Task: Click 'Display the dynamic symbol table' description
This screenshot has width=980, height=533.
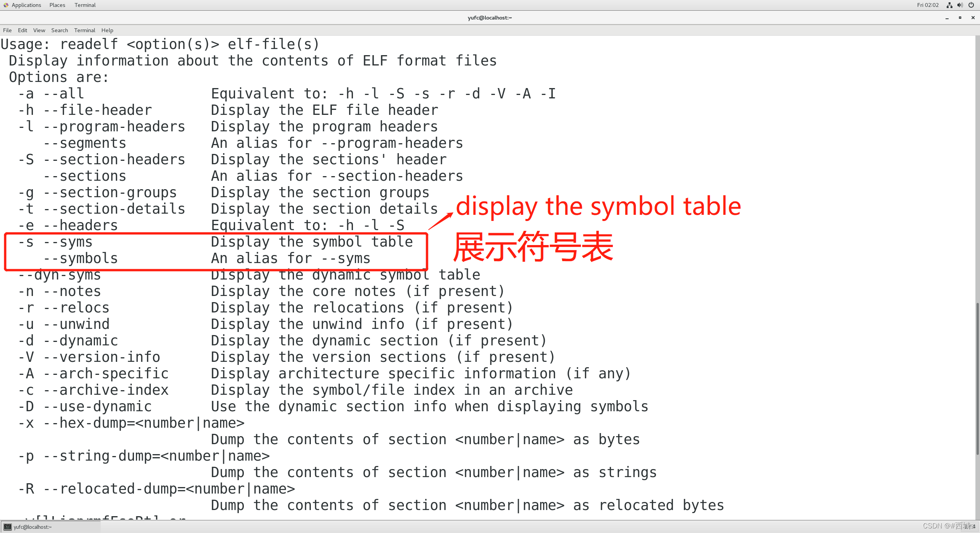Action: click(x=346, y=275)
